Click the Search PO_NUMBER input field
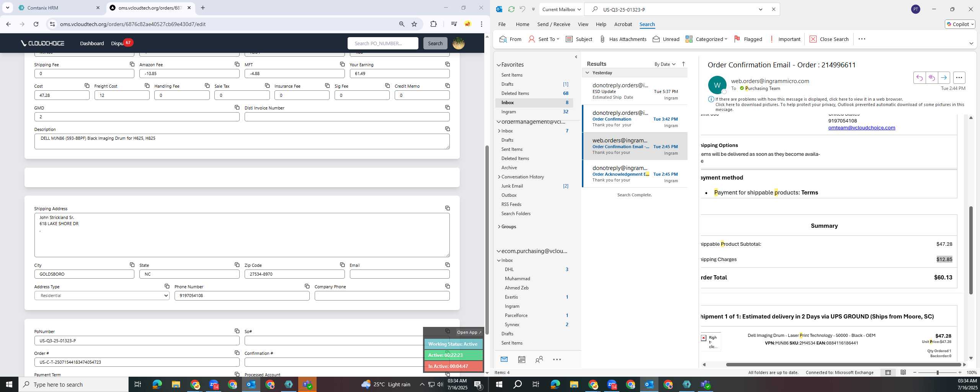This screenshot has height=392, width=980. click(x=383, y=43)
